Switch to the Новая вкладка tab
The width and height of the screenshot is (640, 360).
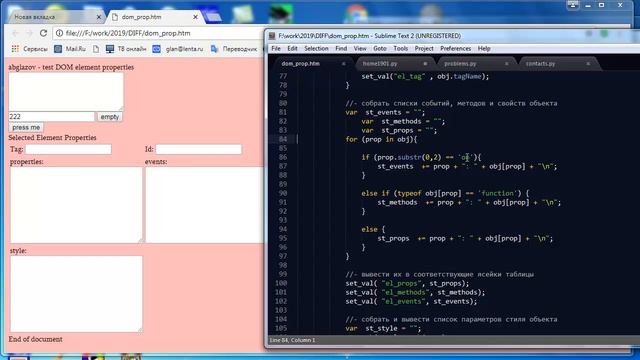(x=35, y=17)
